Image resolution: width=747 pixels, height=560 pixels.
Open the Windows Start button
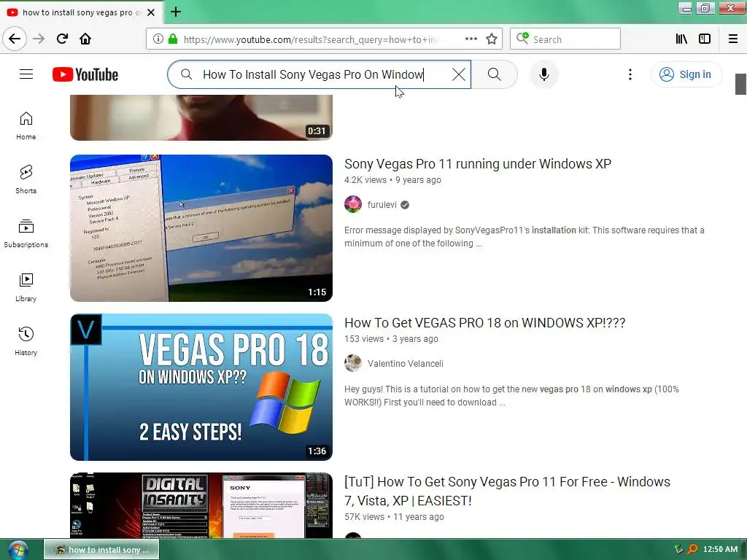18,550
